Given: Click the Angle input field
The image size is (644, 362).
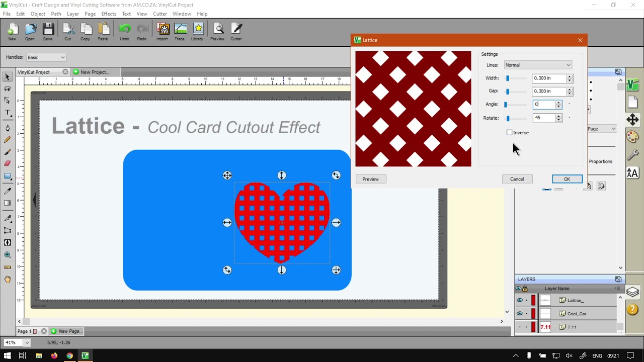Looking at the screenshot, I should click(544, 104).
